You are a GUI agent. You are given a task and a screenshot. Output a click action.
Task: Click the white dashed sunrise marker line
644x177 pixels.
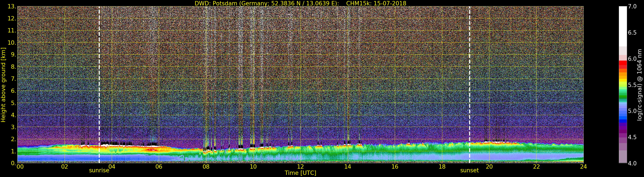click(x=99, y=85)
